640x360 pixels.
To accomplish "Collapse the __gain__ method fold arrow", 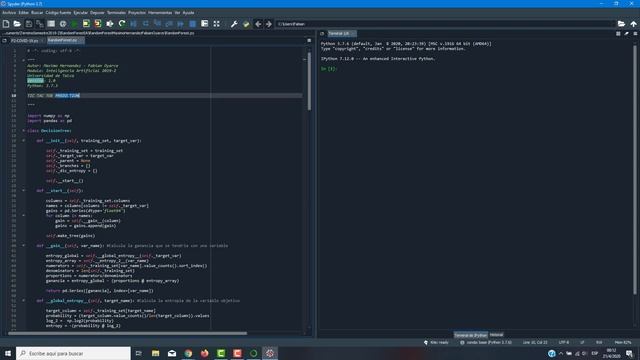I will [x=23, y=246].
